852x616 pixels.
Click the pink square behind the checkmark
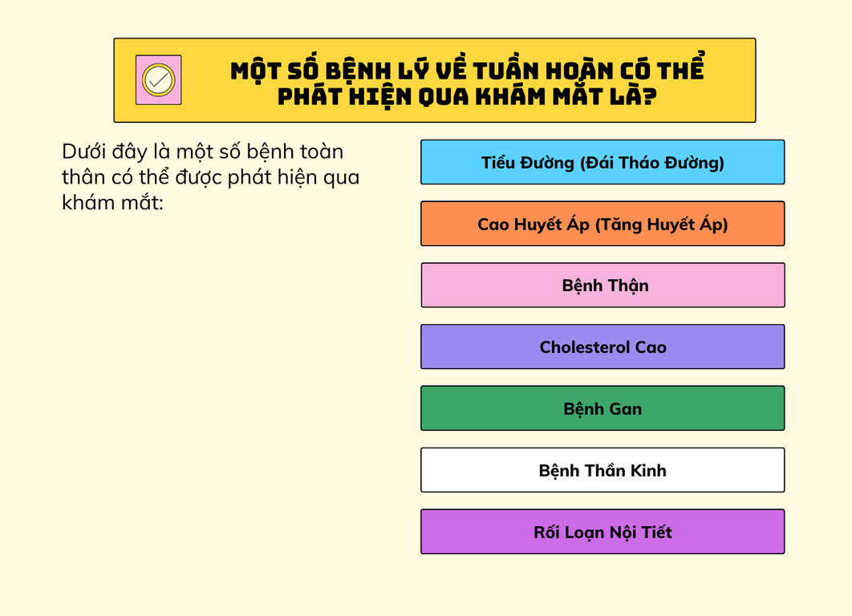coord(159,80)
